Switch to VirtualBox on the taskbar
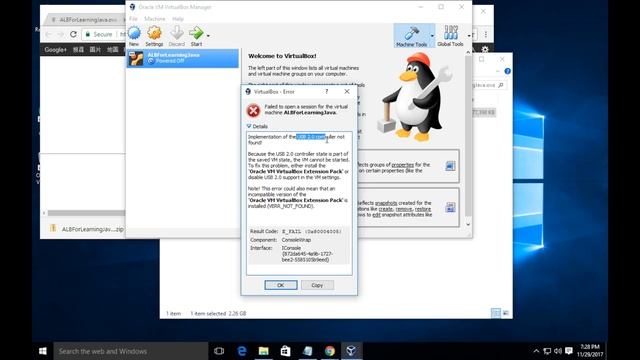The height and width of the screenshot is (360, 640). pos(351,351)
